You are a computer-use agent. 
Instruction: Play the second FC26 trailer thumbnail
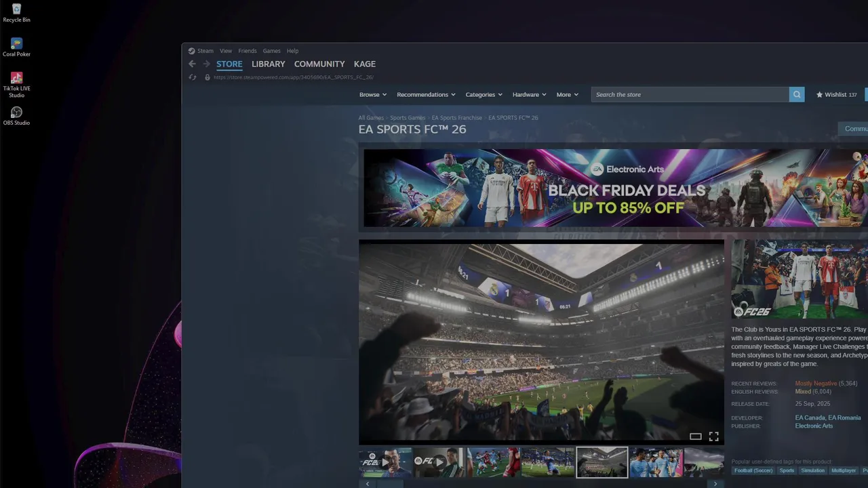click(x=439, y=462)
